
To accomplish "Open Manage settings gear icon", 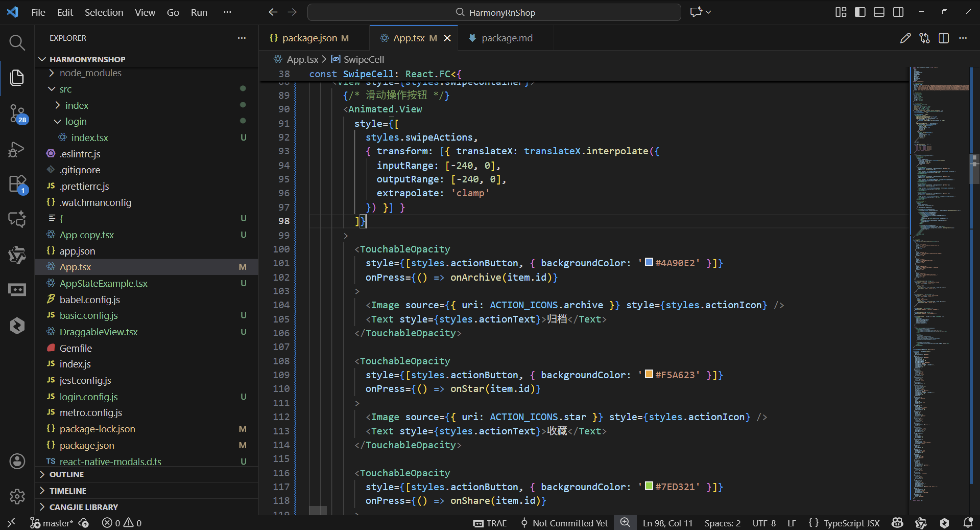I will point(17,496).
